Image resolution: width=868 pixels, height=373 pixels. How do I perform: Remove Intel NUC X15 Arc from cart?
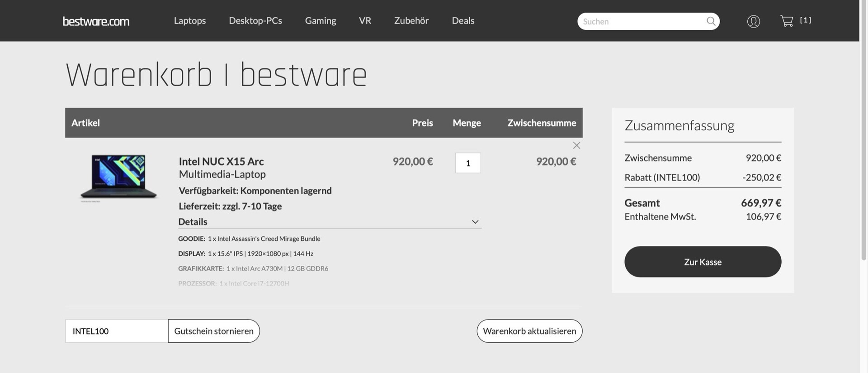[x=576, y=145]
